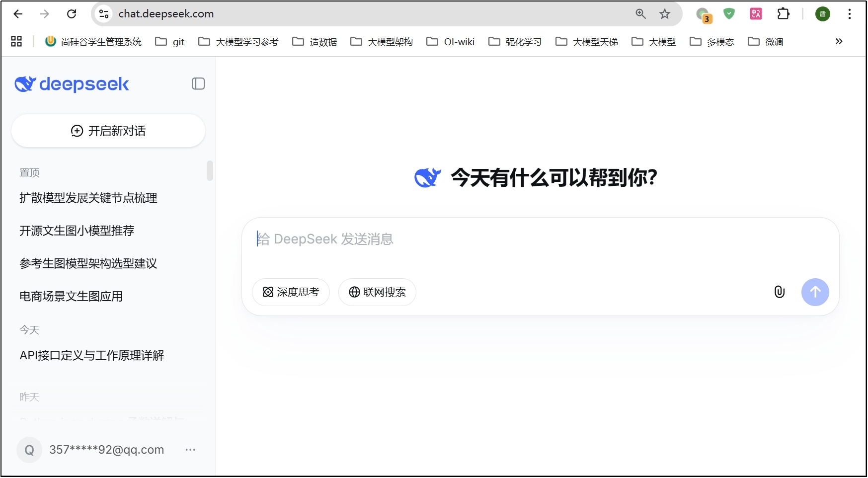This screenshot has height=478, width=868.
Task: Click the 昨天 section label
Action: click(29, 397)
